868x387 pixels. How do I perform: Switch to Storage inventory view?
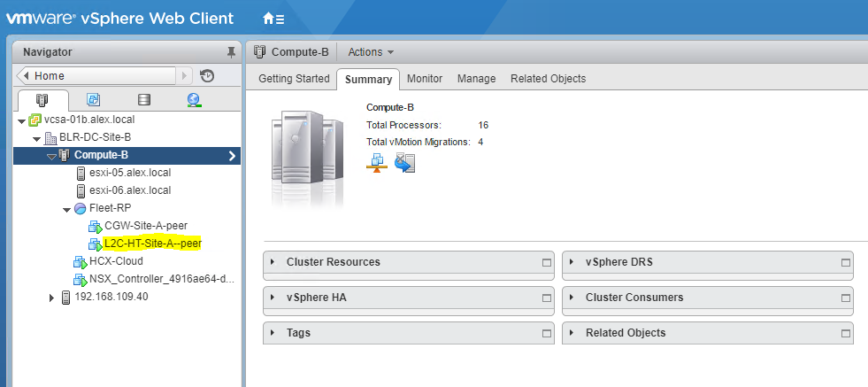pyautogui.click(x=143, y=100)
